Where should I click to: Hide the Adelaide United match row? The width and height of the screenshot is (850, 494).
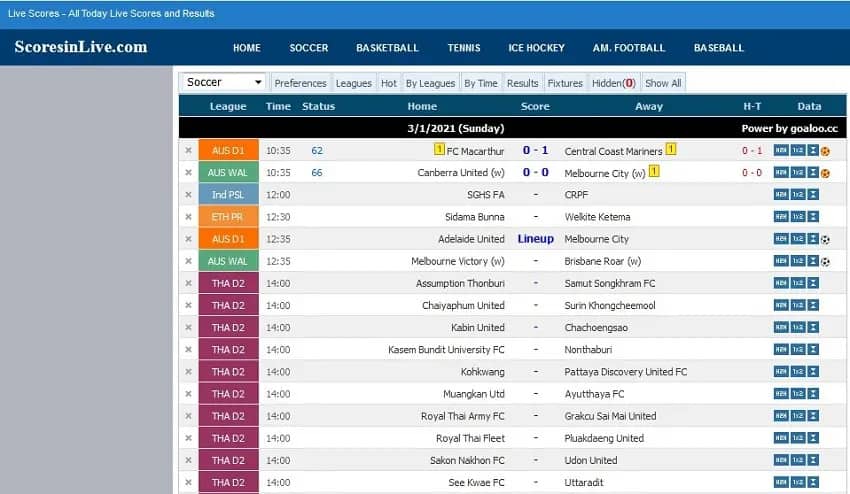(x=188, y=239)
